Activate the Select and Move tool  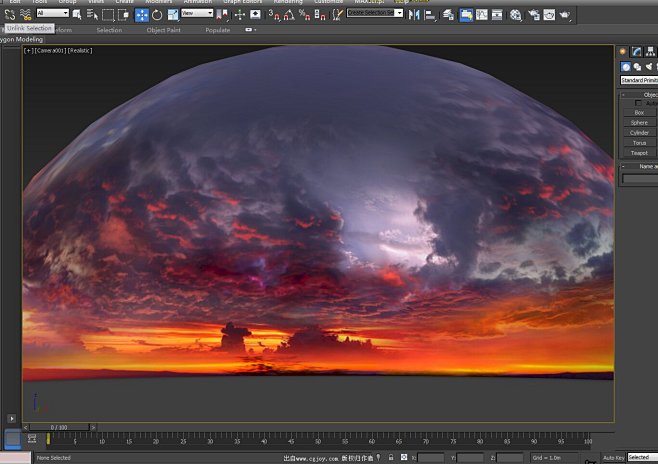142,15
